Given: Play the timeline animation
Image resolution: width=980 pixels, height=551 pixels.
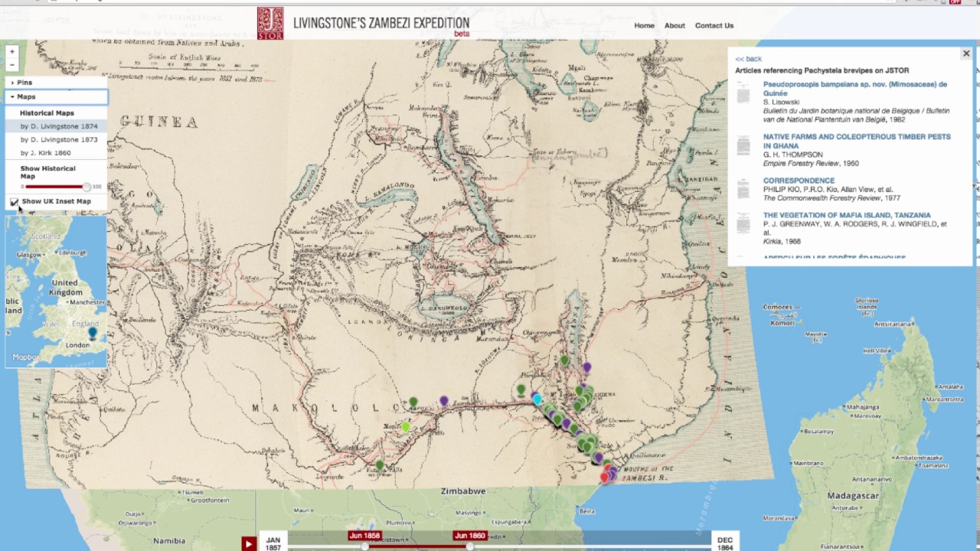Looking at the screenshot, I should [248, 543].
